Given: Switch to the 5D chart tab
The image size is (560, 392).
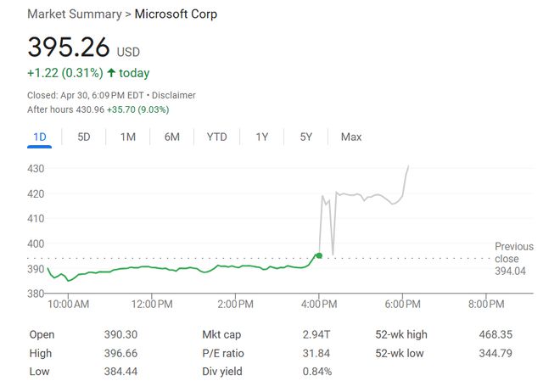Looking at the screenshot, I should [84, 137].
